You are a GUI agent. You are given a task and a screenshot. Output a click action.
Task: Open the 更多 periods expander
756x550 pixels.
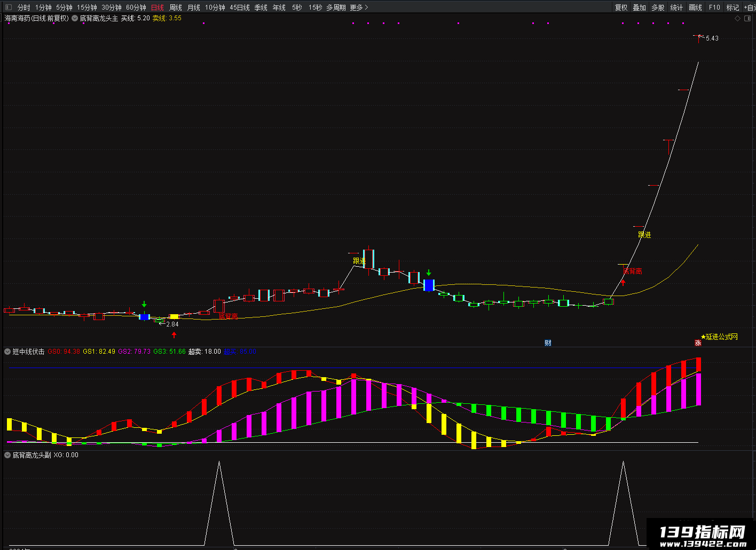click(x=359, y=7)
